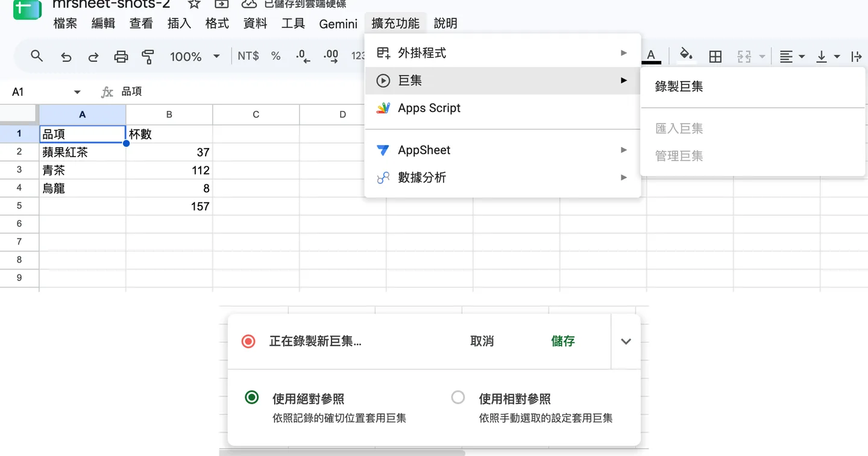Open the 資料 menu

[x=255, y=23]
